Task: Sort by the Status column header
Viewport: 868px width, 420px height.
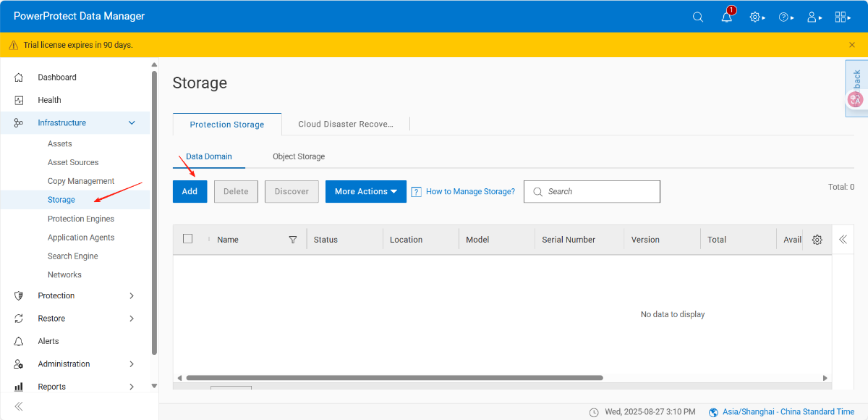Action: coord(325,240)
